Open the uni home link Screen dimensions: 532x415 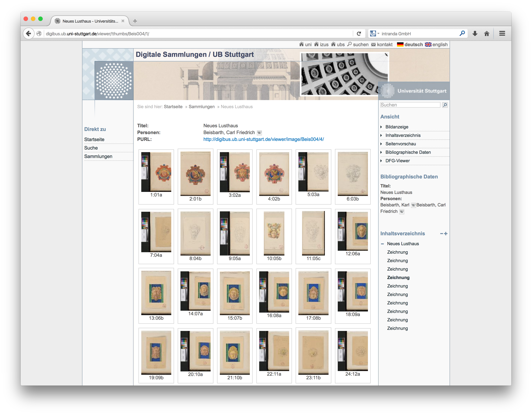305,44
